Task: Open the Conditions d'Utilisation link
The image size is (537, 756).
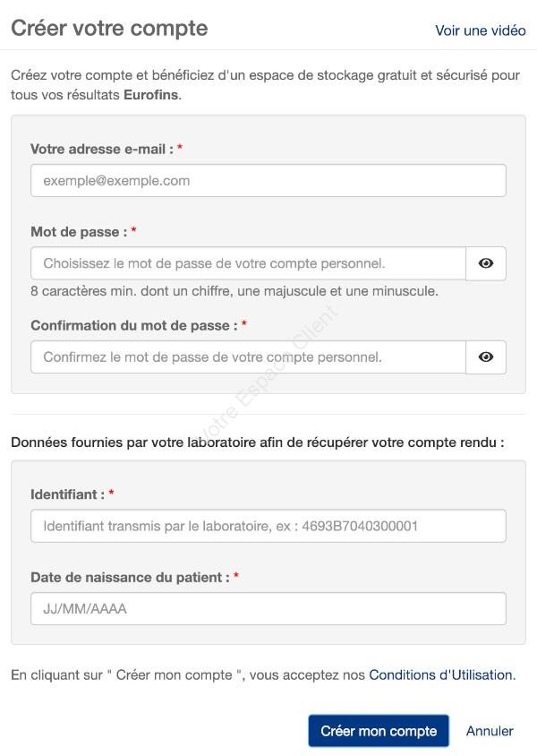Action: [441, 674]
